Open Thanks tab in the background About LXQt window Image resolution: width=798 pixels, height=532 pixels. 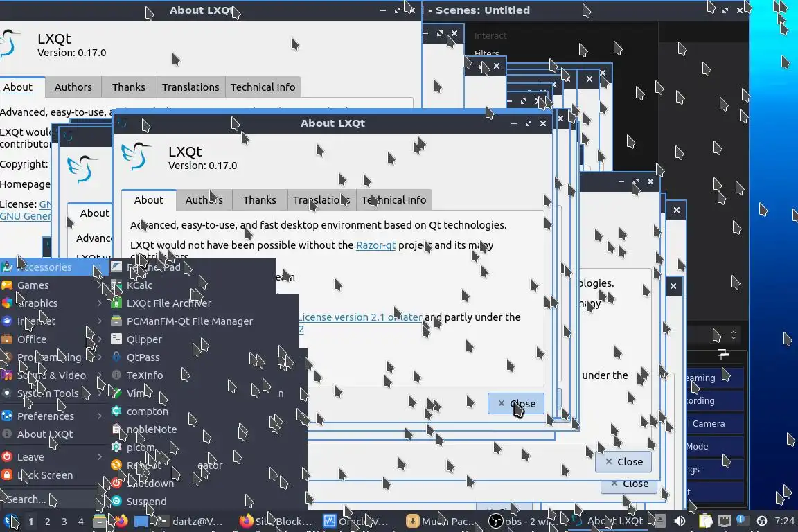129,87
